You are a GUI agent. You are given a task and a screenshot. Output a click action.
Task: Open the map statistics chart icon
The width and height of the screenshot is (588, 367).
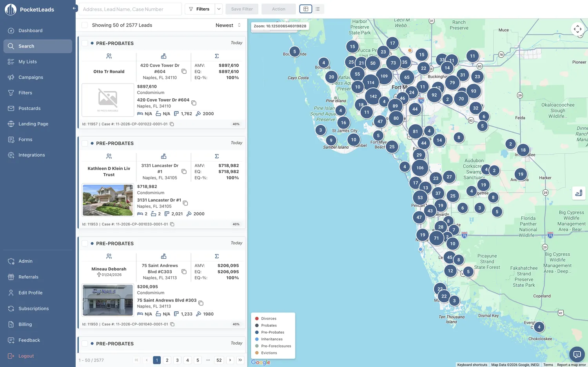579,193
